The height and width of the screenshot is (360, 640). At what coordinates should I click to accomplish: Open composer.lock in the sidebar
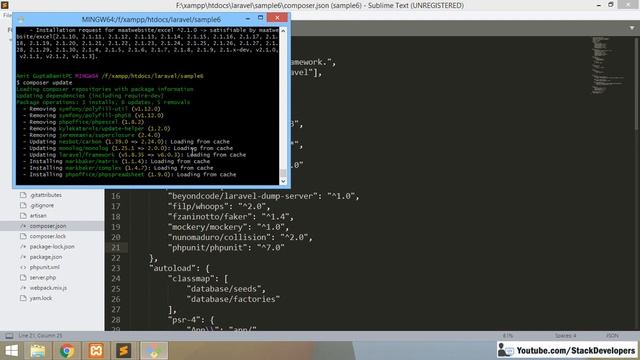(47, 236)
